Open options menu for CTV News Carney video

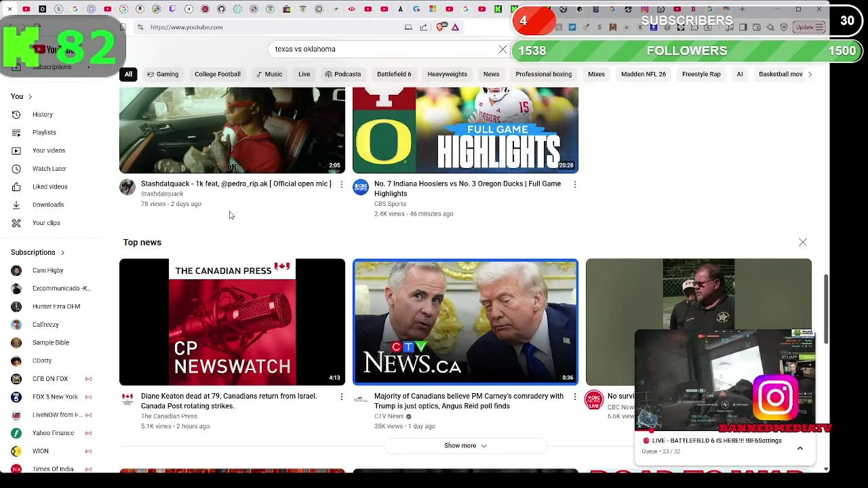574,396
